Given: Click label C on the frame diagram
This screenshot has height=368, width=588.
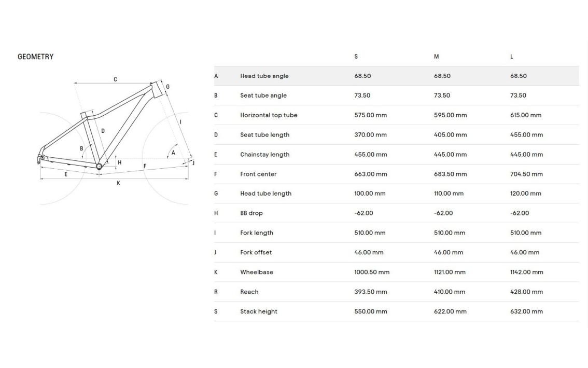Looking at the screenshot, I should [116, 79].
